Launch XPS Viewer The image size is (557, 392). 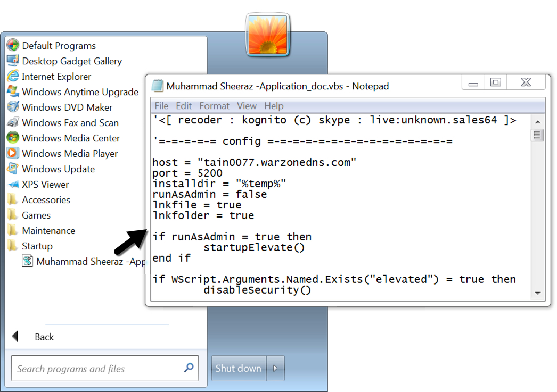(x=45, y=185)
